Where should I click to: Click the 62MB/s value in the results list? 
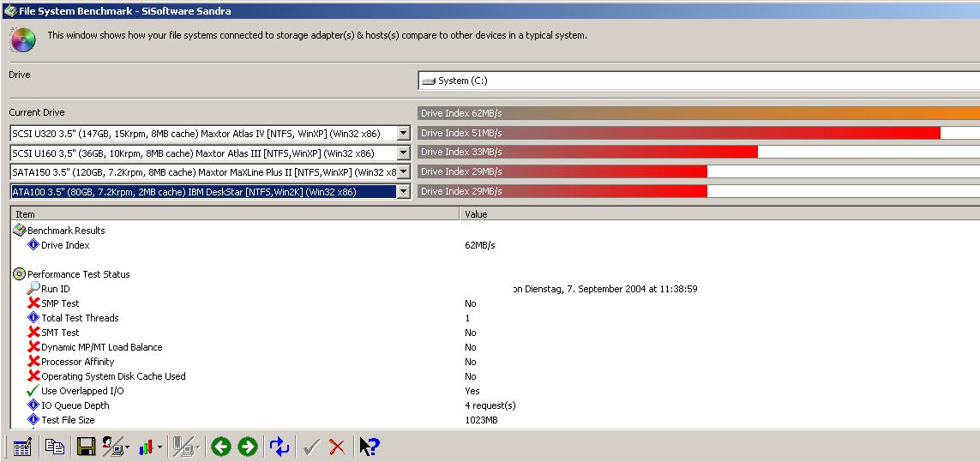(480, 245)
